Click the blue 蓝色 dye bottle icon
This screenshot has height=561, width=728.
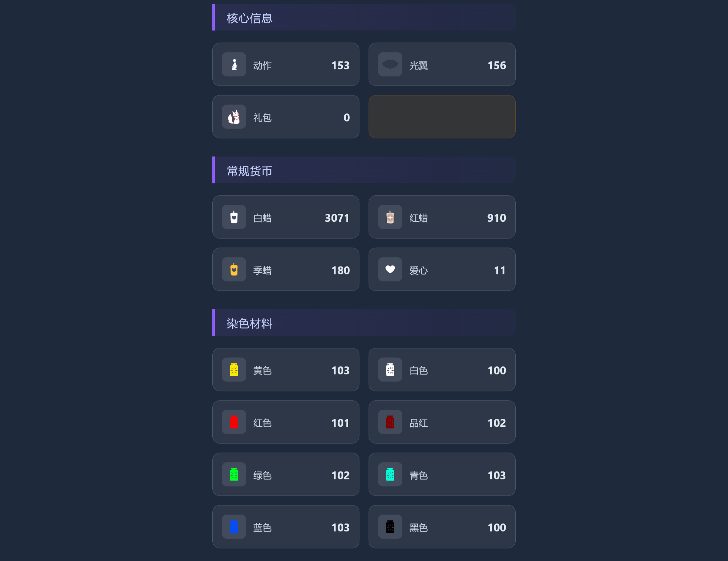(234, 527)
